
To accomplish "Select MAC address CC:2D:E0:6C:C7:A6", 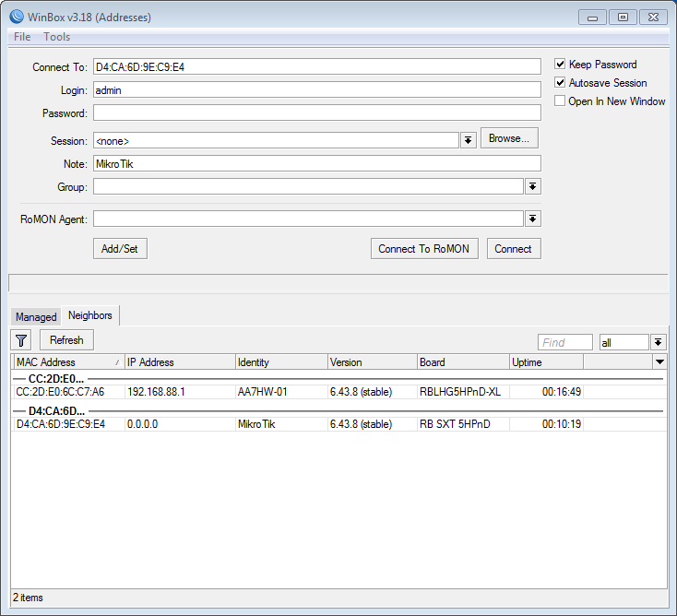I will tap(60, 392).
